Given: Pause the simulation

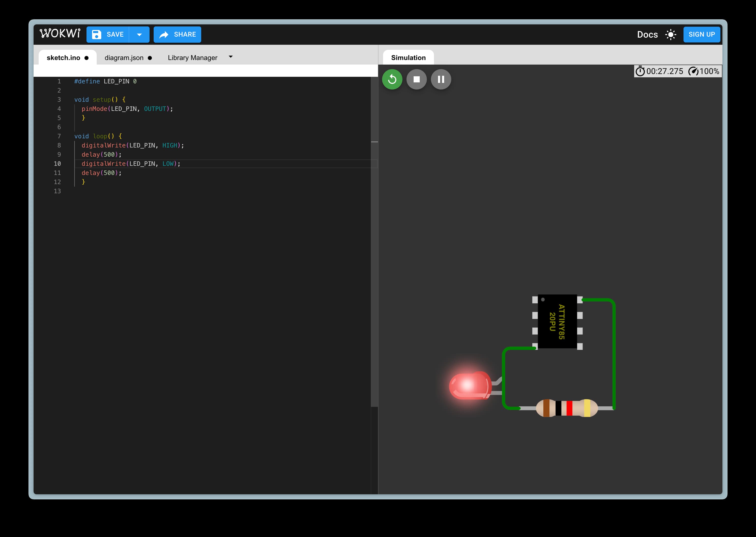Looking at the screenshot, I should pos(441,79).
